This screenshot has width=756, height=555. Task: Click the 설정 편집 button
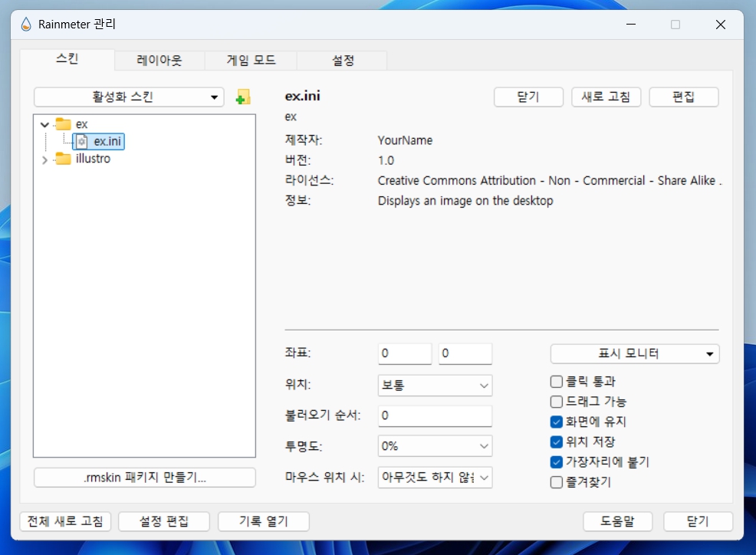164,521
